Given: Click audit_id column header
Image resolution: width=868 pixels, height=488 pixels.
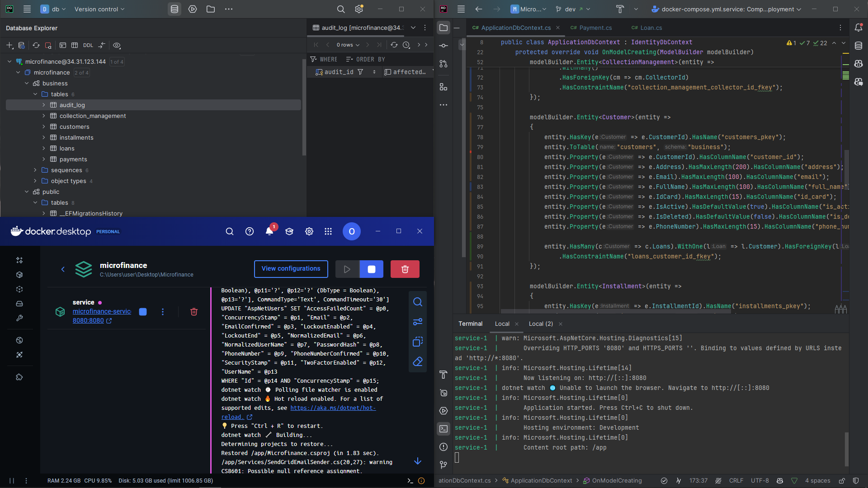Looking at the screenshot, I should (x=339, y=72).
